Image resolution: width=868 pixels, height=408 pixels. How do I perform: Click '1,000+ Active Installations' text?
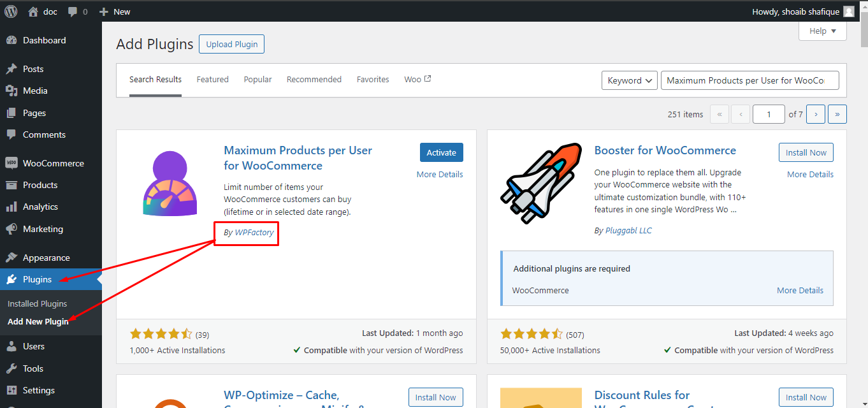(177, 350)
